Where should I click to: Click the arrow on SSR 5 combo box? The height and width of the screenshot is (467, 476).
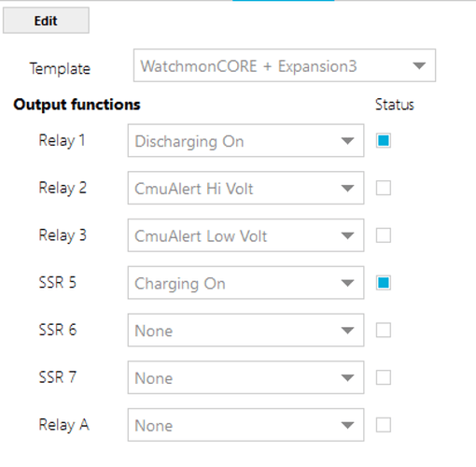pyautogui.click(x=347, y=283)
